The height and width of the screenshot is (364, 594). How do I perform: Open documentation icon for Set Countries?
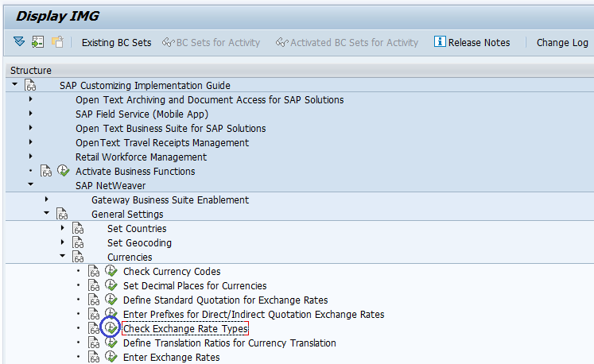point(78,228)
